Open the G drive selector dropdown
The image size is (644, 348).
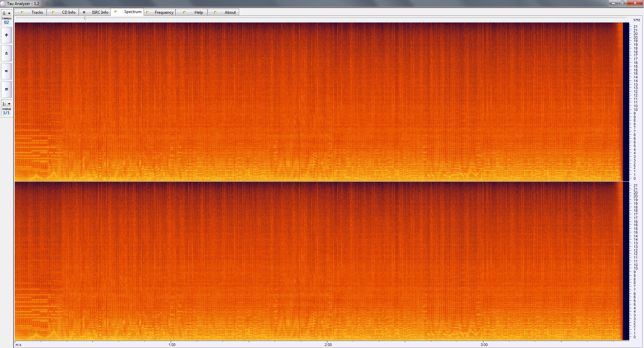click(x=6, y=13)
